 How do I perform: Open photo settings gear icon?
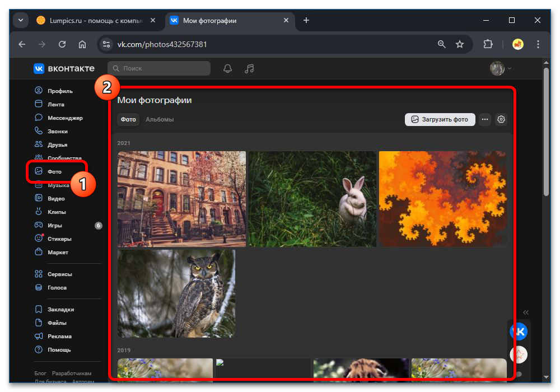point(501,119)
